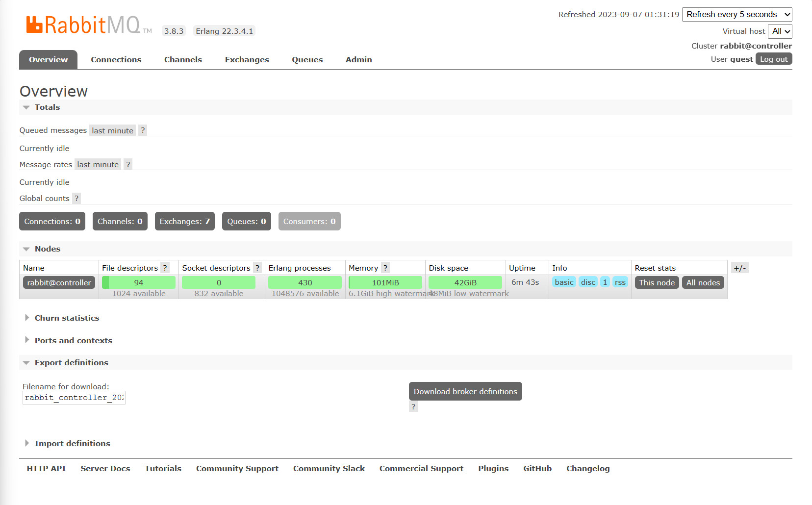Open the Connections tab
The width and height of the screenshot is (812, 505).
tap(116, 60)
